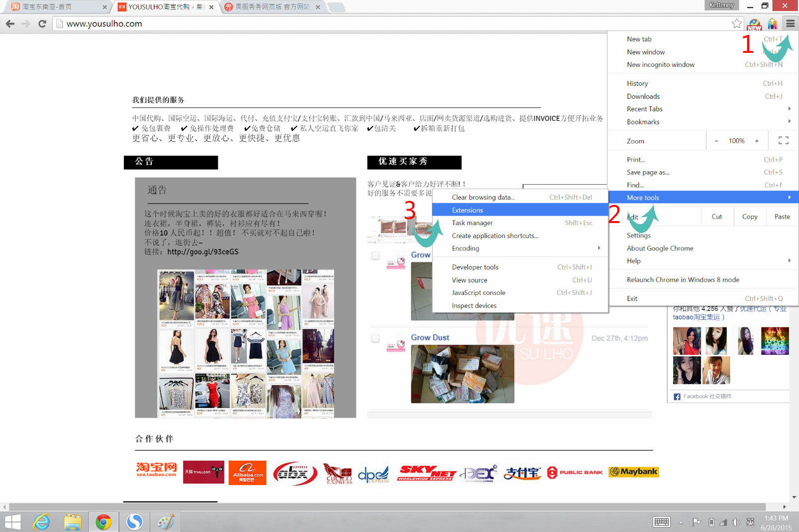Tick the checkbox beside the upper Grow post
Image resolution: width=799 pixels, height=532 pixels.
[376, 256]
